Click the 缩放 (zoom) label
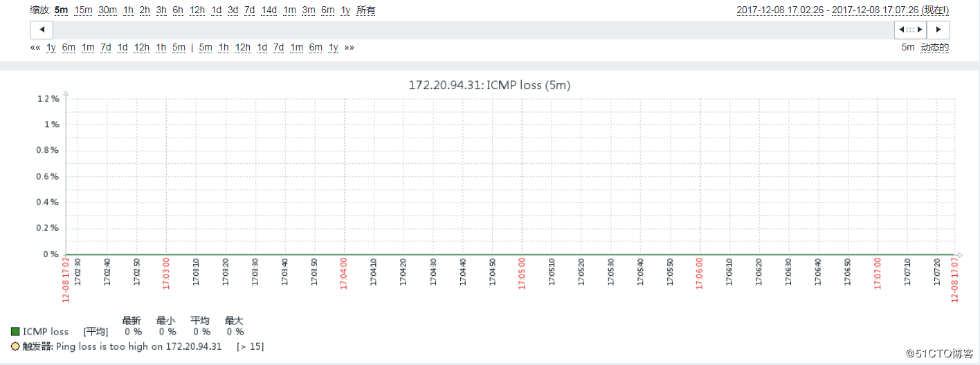This screenshot has width=980, height=365. click(41, 10)
